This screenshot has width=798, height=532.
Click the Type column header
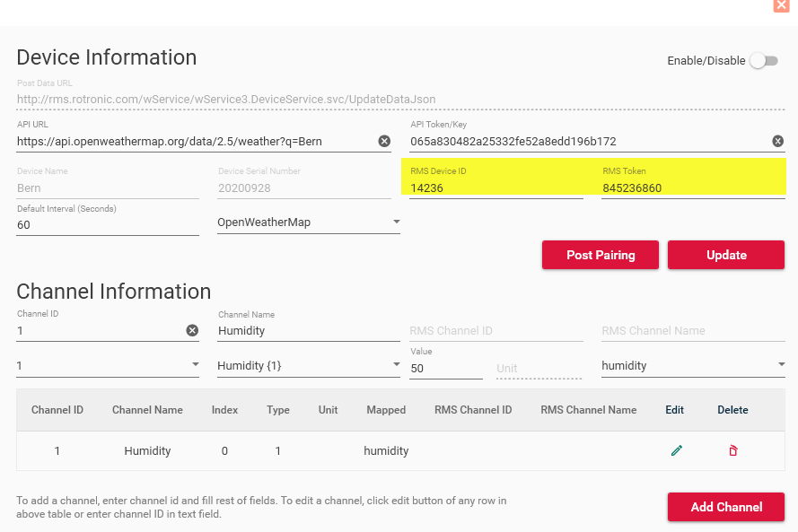278,410
